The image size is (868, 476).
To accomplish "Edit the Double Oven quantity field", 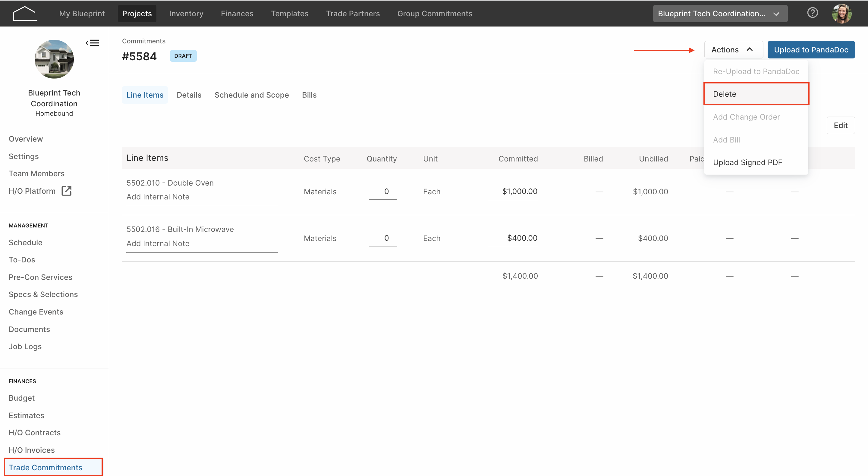I will [383, 192].
